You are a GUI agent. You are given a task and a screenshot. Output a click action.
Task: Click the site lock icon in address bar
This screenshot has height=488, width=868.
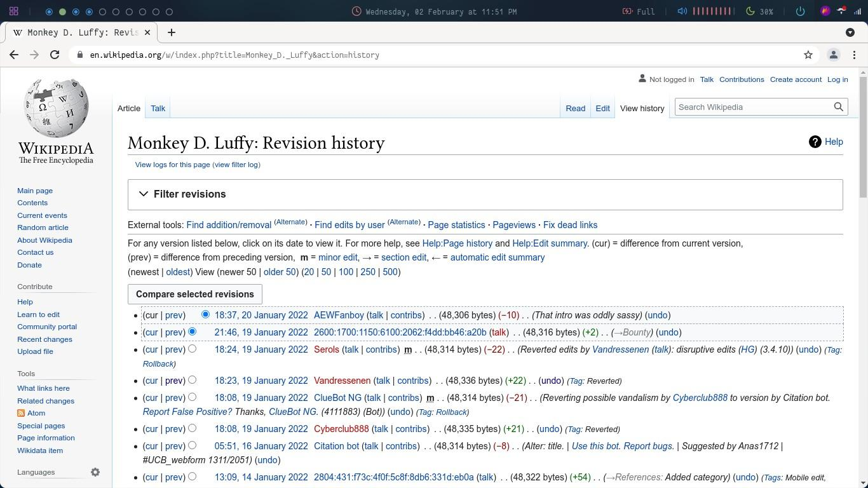tap(80, 55)
